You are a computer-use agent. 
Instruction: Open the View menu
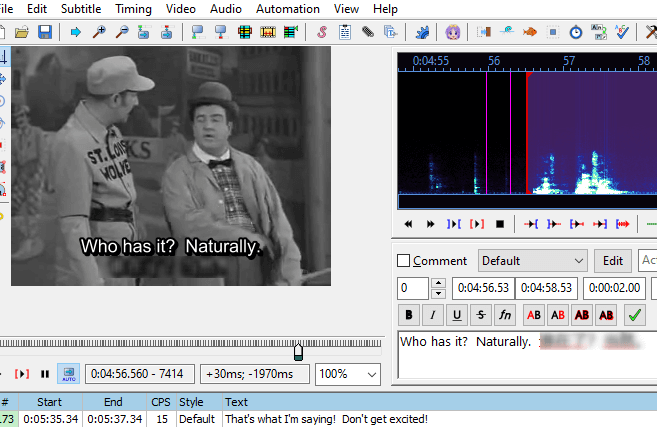coord(346,9)
